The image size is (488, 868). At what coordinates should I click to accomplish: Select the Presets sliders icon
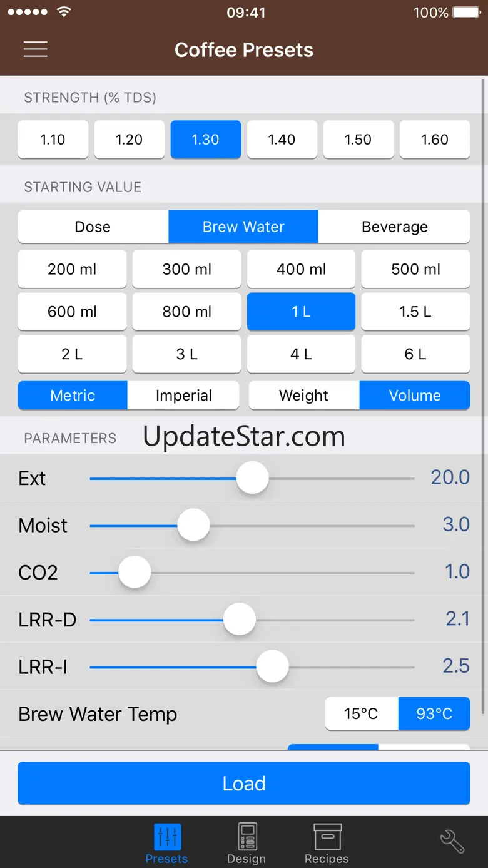click(x=167, y=837)
